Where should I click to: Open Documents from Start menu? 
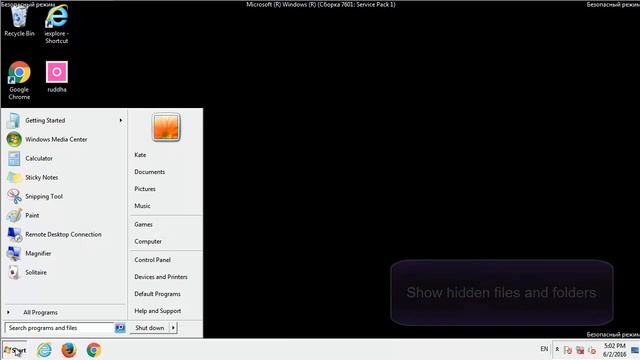pos(149,172)
